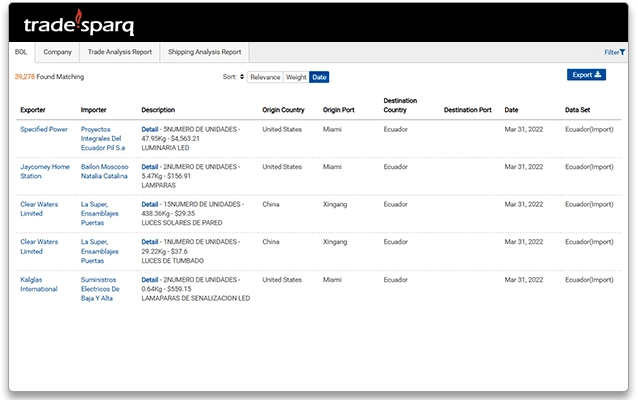Screen dimensions: 638x400
Task: Sort results by Weight
Action: [296, 77]
